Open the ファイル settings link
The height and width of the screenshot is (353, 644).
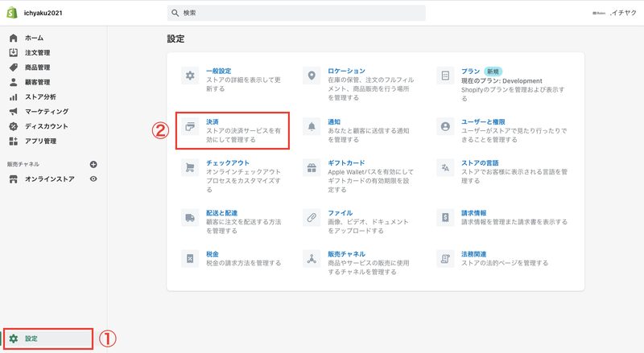340,213
